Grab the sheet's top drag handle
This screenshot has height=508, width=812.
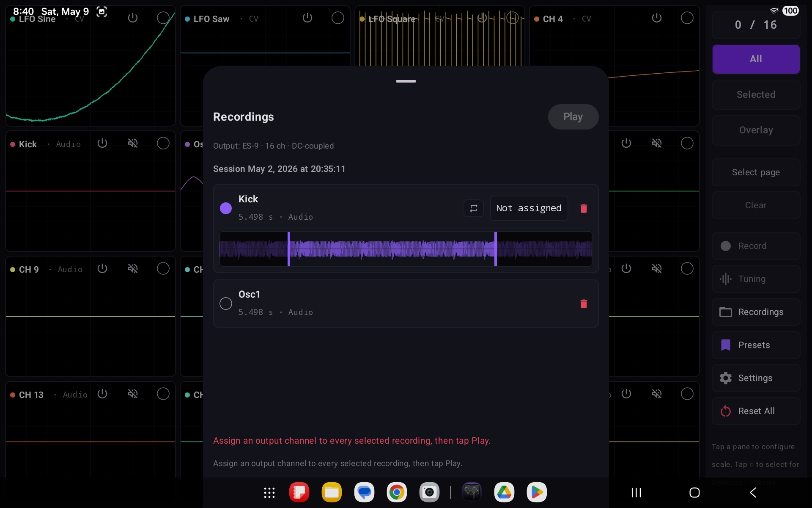click(x=406, y=81)
